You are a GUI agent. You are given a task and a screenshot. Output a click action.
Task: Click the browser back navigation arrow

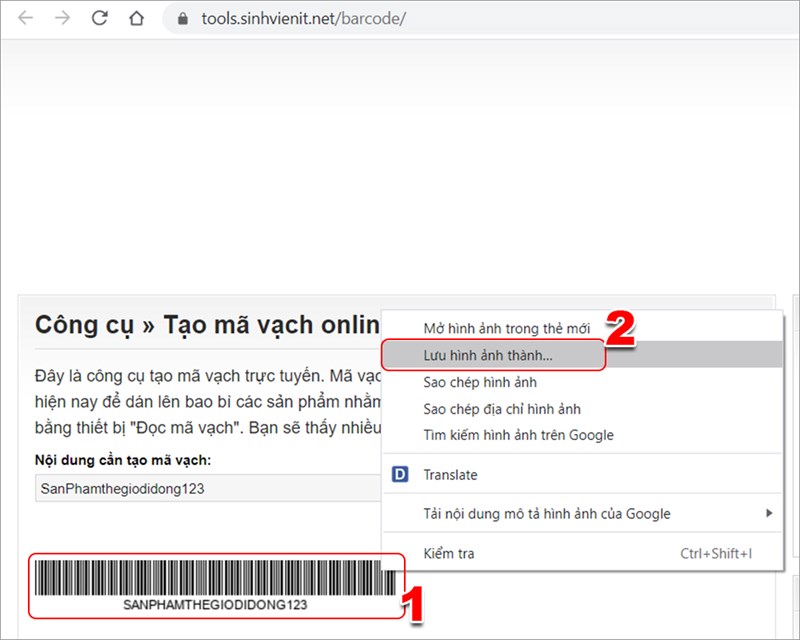(x=27, y=18)
